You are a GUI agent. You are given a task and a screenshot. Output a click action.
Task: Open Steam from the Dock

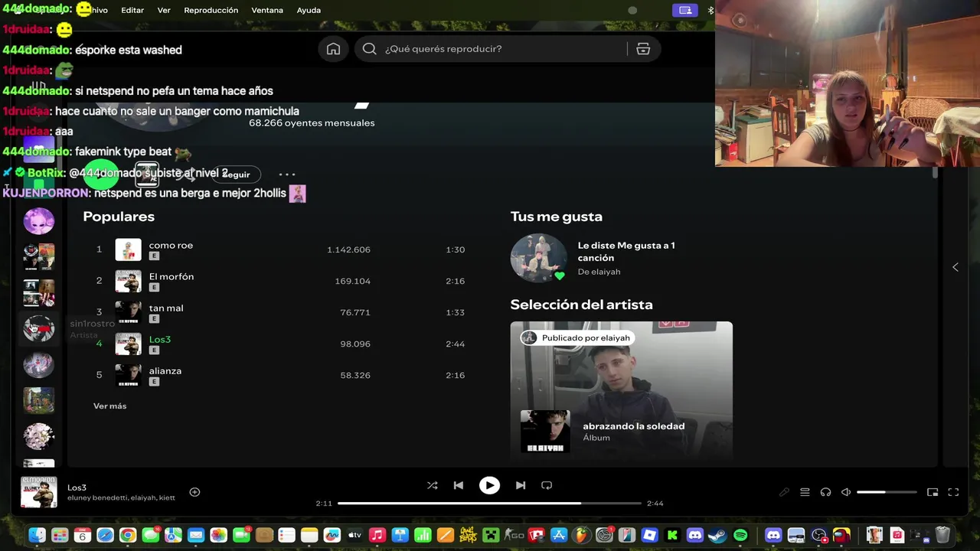tap(717, 535)
